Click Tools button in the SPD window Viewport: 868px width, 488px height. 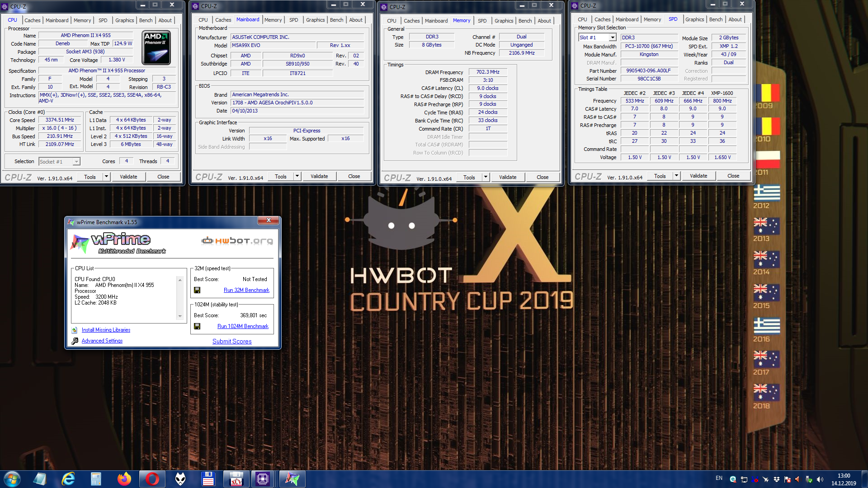point(660,176)
